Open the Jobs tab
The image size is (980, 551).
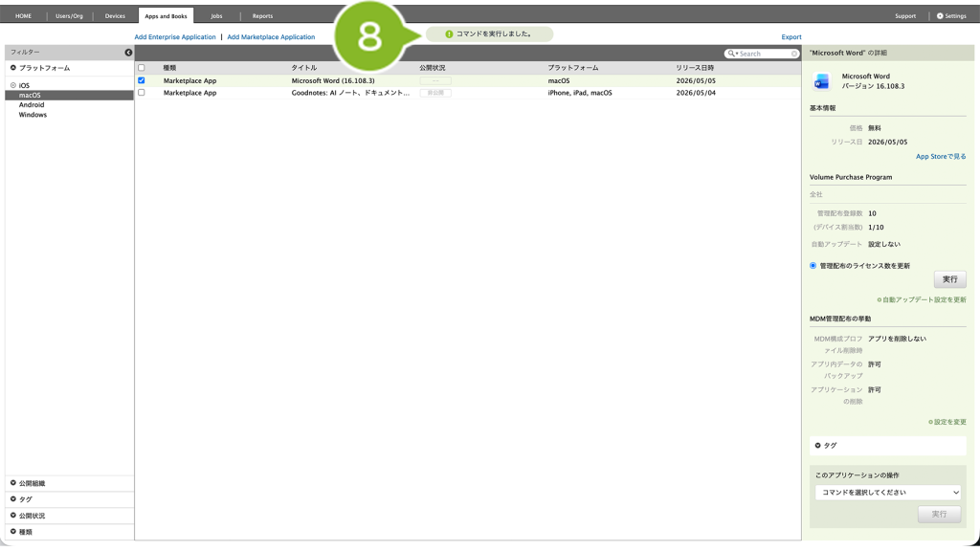[216, 15]
